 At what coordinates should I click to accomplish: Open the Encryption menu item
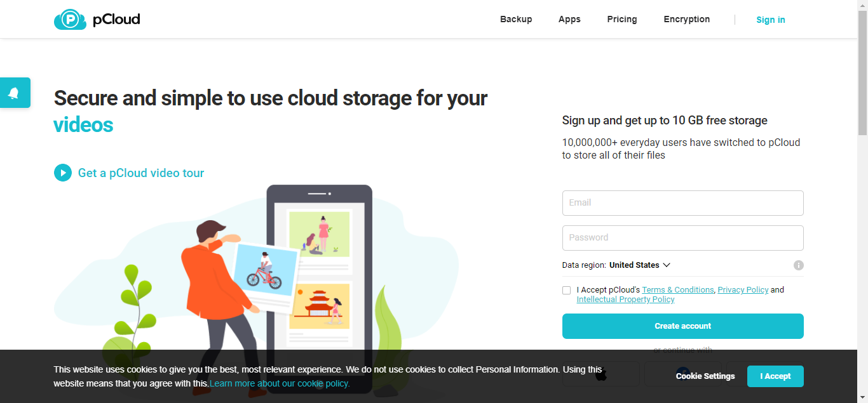(x=687, y=19)
